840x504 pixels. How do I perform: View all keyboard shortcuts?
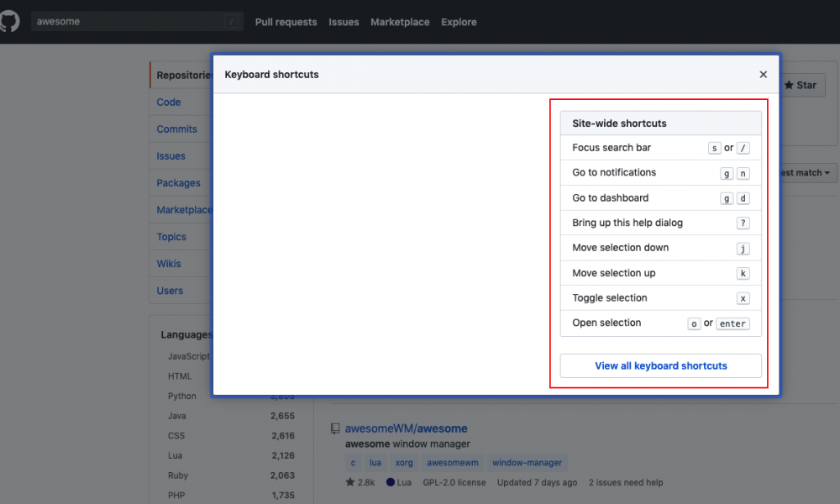[x=660, y=365]
